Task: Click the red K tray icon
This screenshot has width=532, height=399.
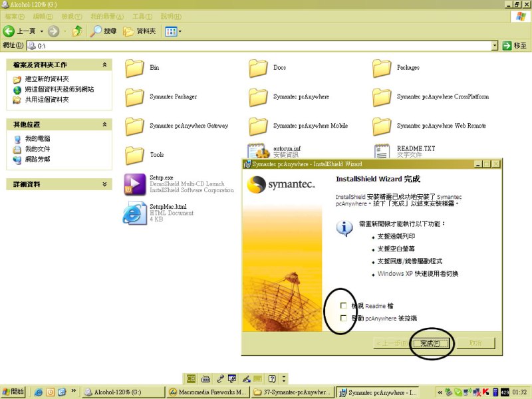Action: click(486, 392)
